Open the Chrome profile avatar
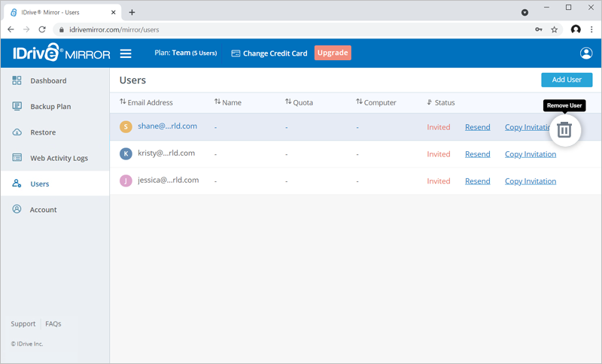This screenshot has height=364, width=602. 576,29
